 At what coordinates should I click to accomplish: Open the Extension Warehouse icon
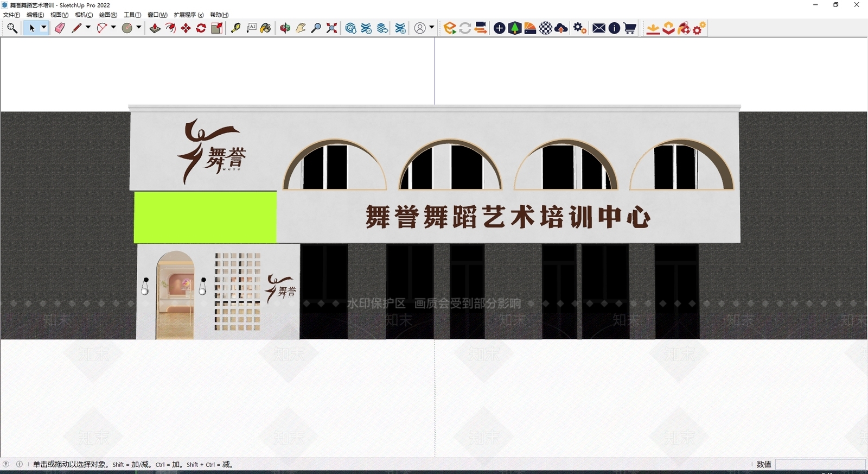coord(367,28)
